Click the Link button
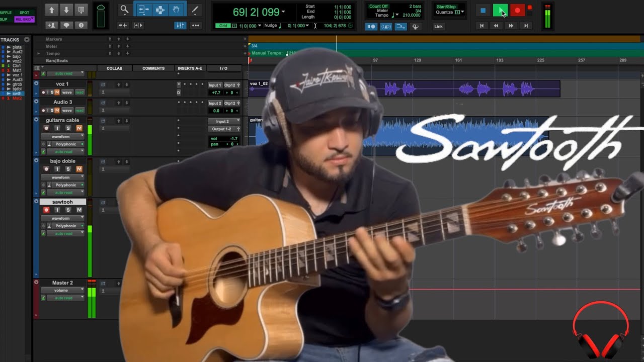This screenshot has height=362, width=644. pyautogui.click(x=439, y=27)
